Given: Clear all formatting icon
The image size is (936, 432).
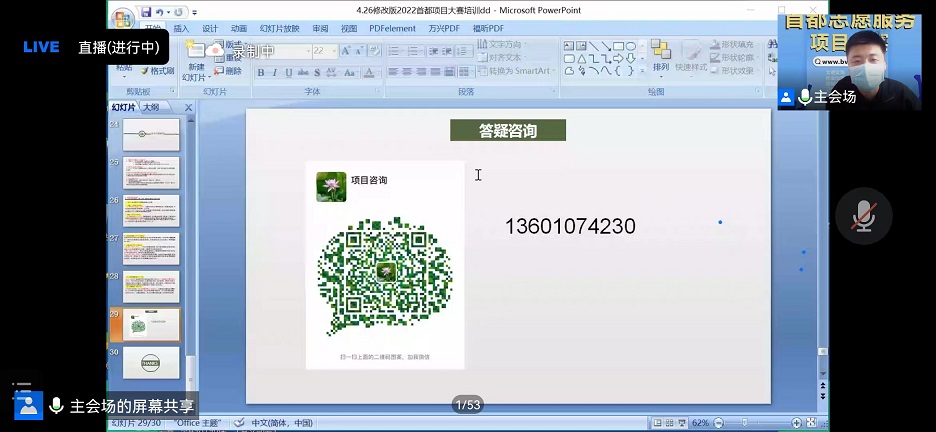Looking at the screenshot, I should 374,51.
